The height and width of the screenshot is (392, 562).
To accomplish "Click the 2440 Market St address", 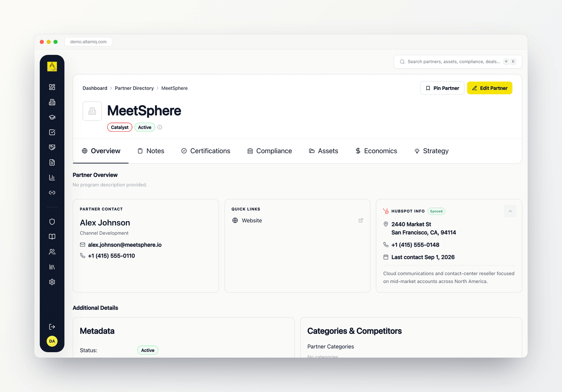I will (x=424, y=228).
